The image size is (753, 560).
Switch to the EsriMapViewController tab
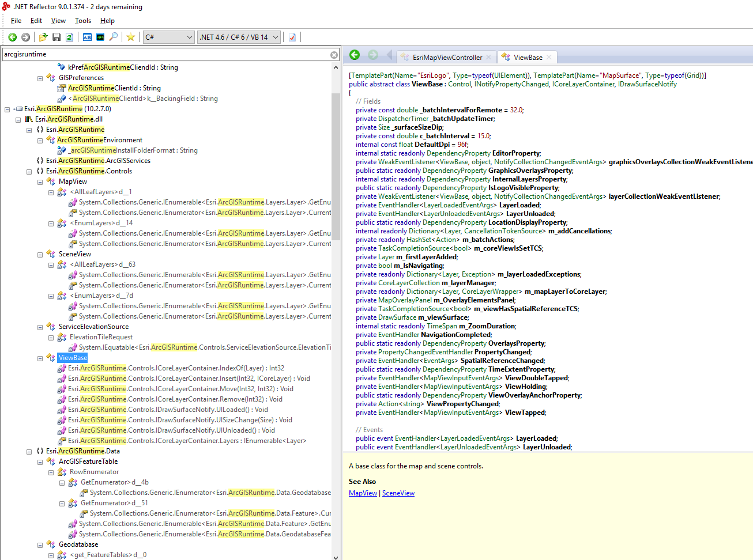(447, 58)
